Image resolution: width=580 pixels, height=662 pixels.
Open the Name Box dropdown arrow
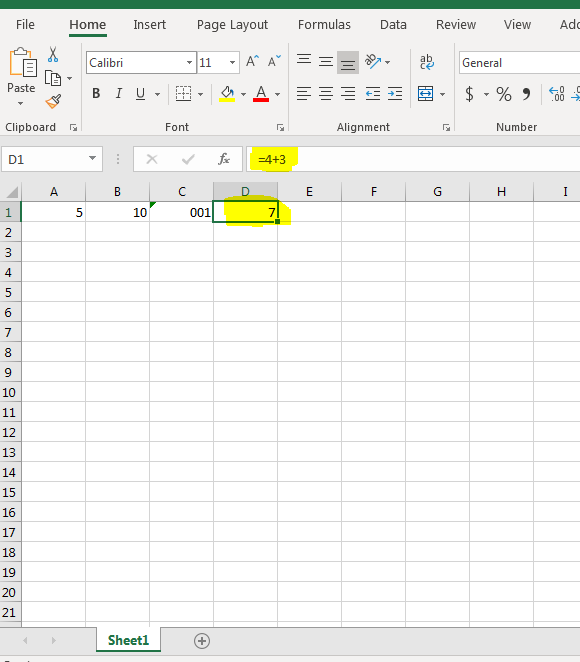(92, 159)
